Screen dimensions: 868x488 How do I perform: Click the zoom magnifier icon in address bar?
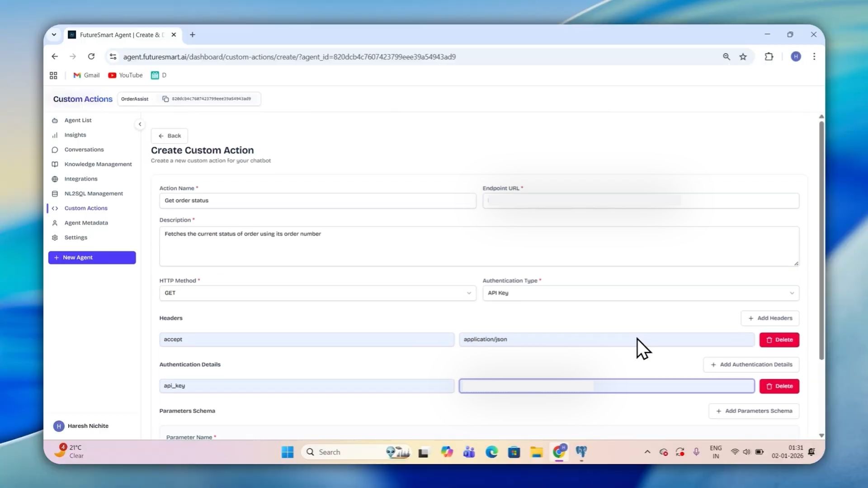tap(726, 56)
